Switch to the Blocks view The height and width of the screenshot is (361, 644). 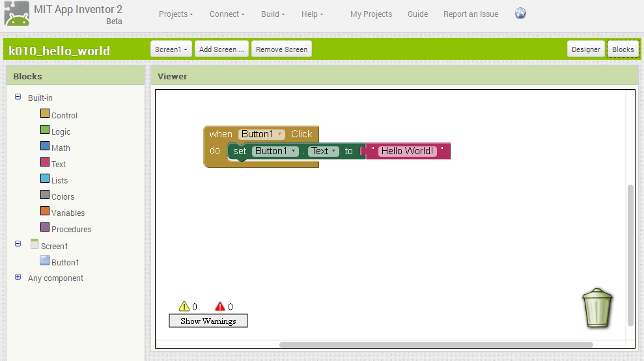coord(623,49)
